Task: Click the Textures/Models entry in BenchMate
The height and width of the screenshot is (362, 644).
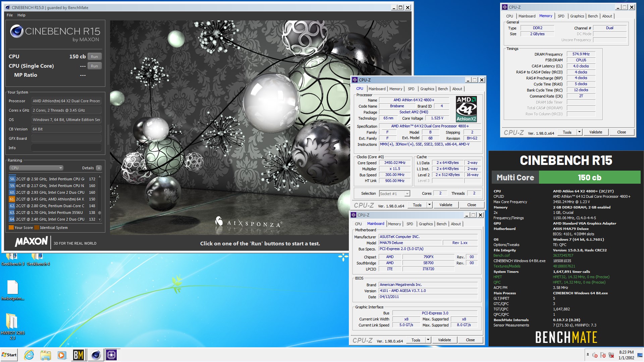Action: (x=506, y=266)
